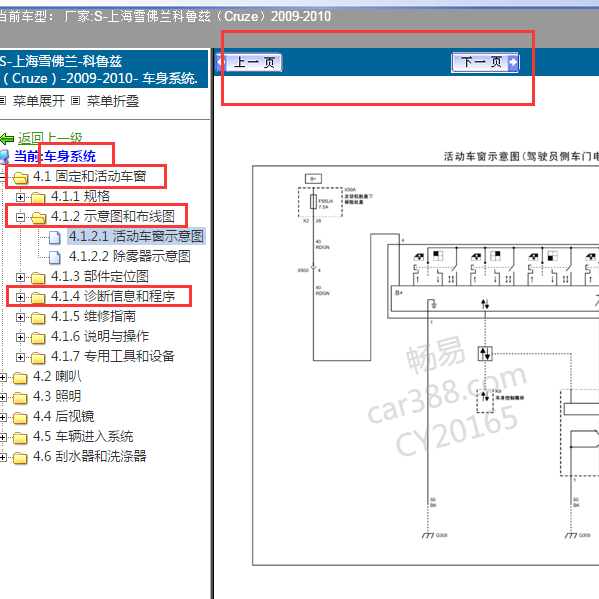This screenshot has height=599, width=599.
Task: Select the 4.1.7 专用工具和设备 folder label
Action: click(113, 356)
